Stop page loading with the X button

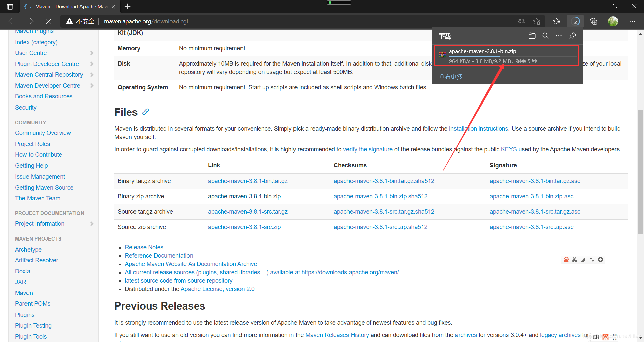click(49, 21)
